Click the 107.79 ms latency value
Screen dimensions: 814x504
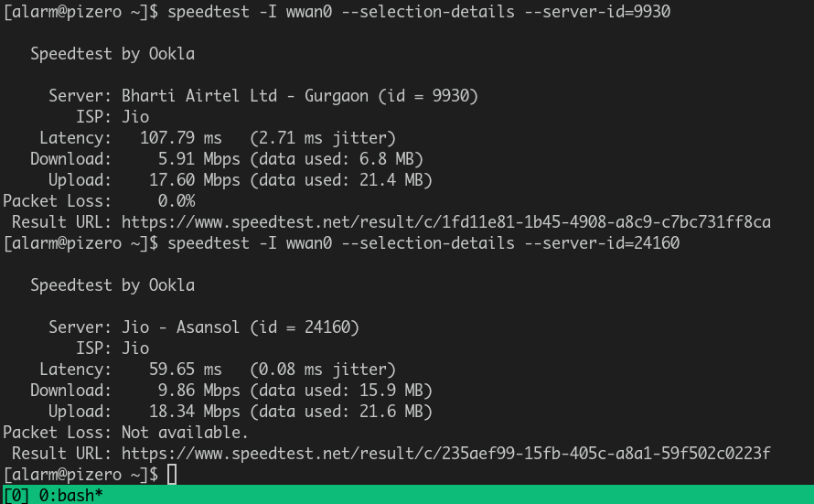click(181, 138)
